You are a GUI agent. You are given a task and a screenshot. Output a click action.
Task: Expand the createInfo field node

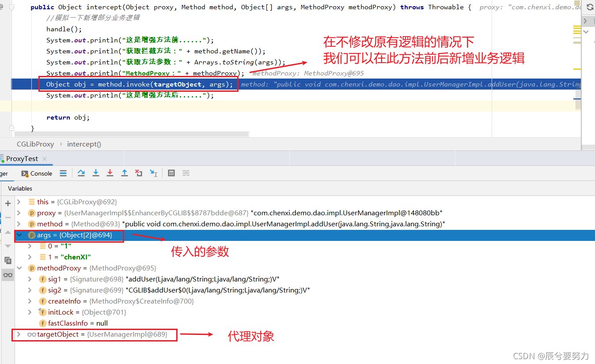click(x=30, y=301)
